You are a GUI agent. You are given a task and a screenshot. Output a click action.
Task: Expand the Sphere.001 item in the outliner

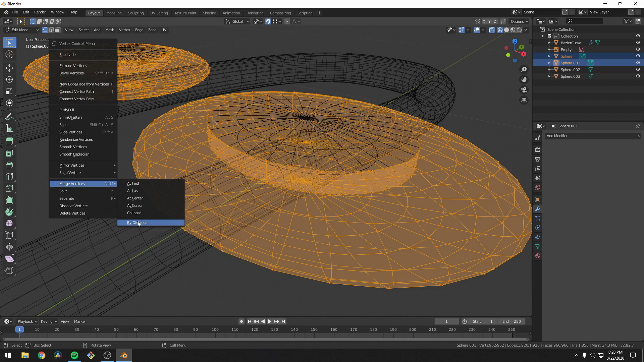pyautogui.click(x=549, y=63)
